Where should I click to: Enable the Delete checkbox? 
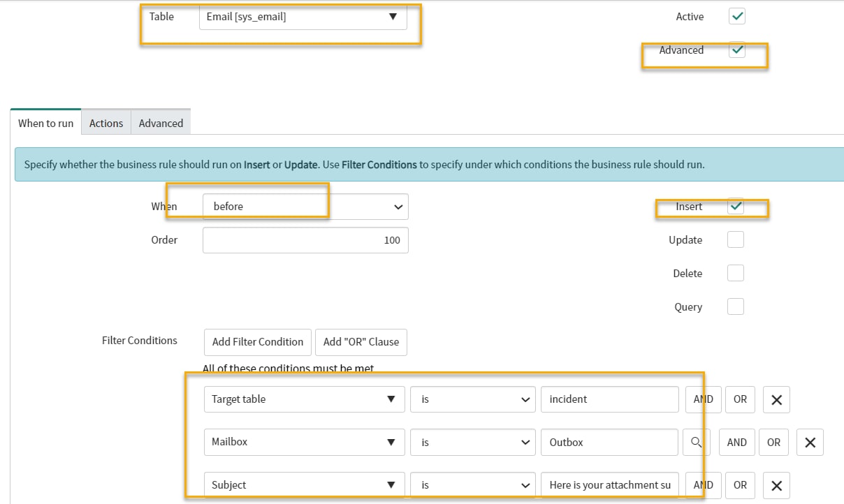coord(735,273)
